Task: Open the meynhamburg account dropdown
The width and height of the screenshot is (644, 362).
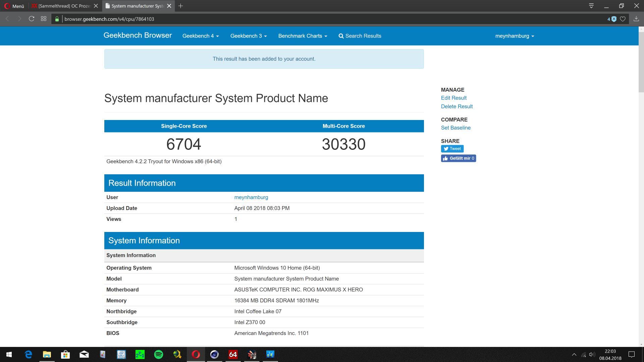Action: pos(514,36)
